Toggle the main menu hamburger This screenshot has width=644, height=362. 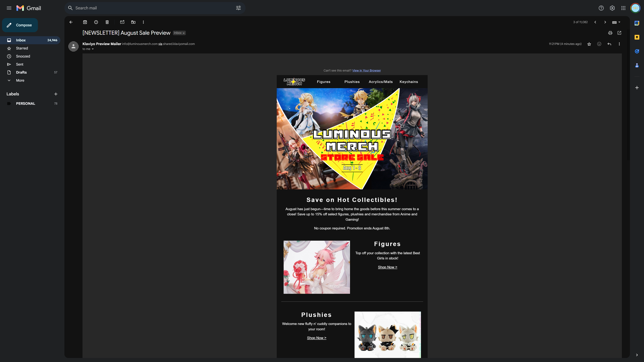9,8
